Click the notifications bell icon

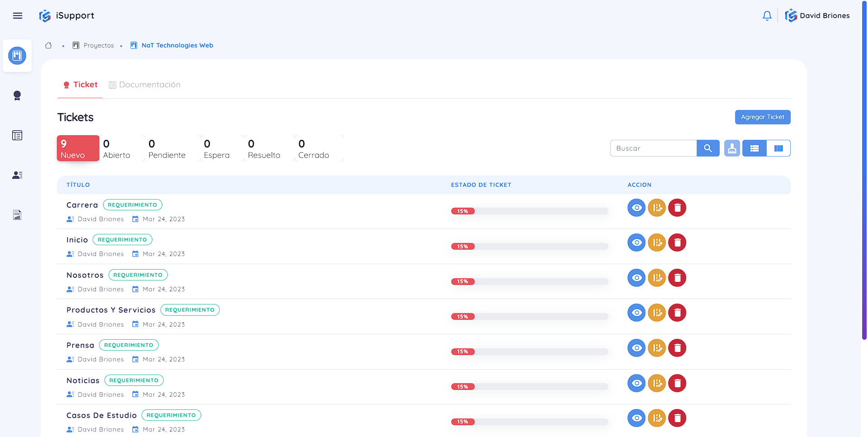(x=767, y=16)
